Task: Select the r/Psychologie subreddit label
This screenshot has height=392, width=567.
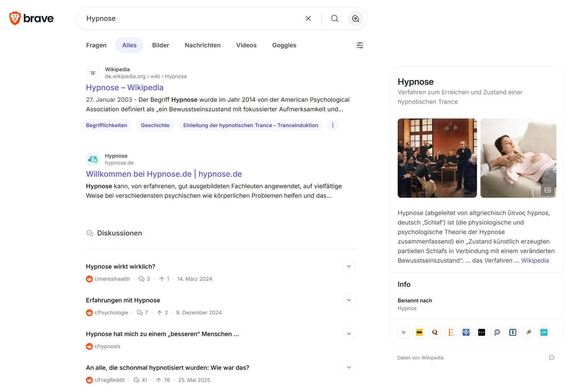Action: 111,313
